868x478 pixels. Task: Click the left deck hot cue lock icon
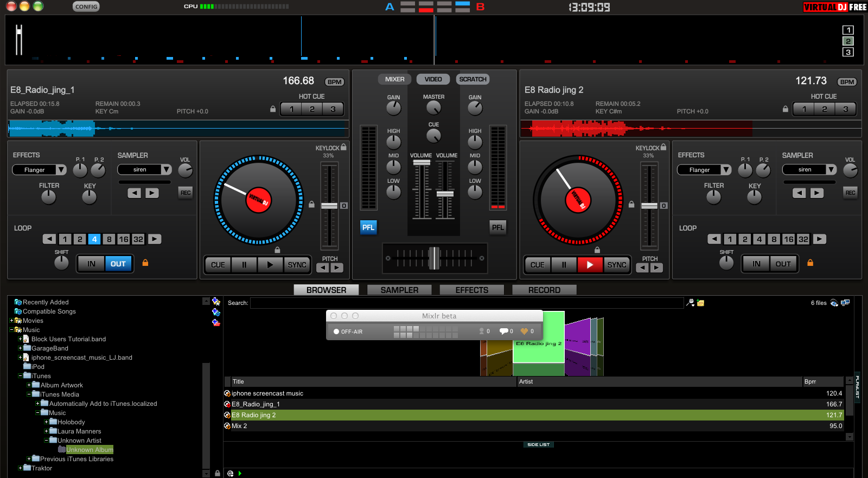point(273,109)
